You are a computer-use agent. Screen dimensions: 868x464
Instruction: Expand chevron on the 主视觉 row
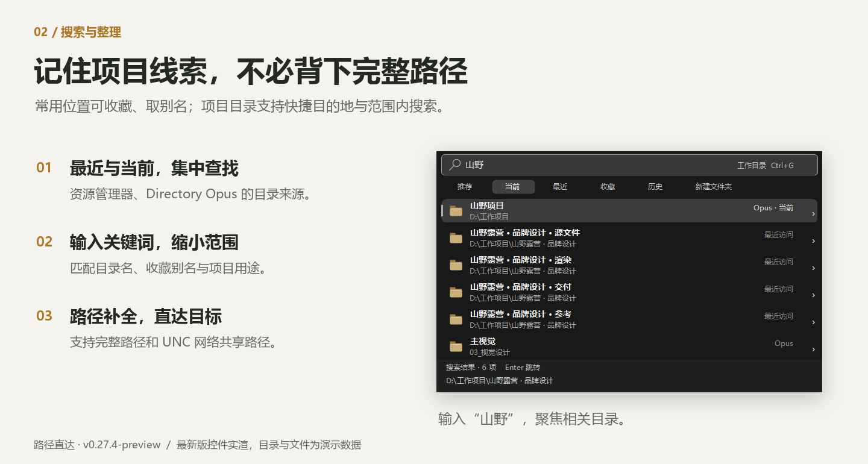(x=813, y=350)
